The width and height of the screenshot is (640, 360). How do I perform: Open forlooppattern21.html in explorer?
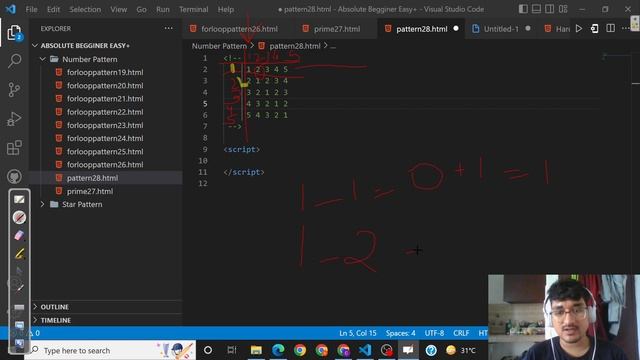click(x=105, y=99)
